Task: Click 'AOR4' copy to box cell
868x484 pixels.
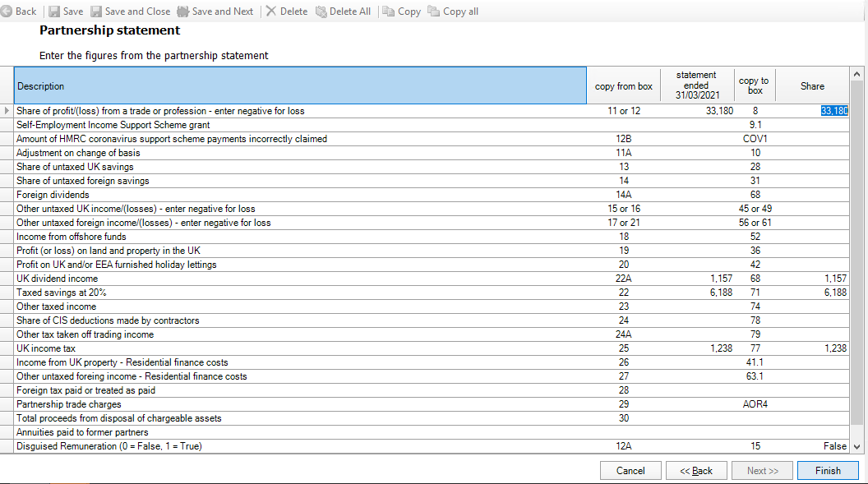Action: pos(755,403)
